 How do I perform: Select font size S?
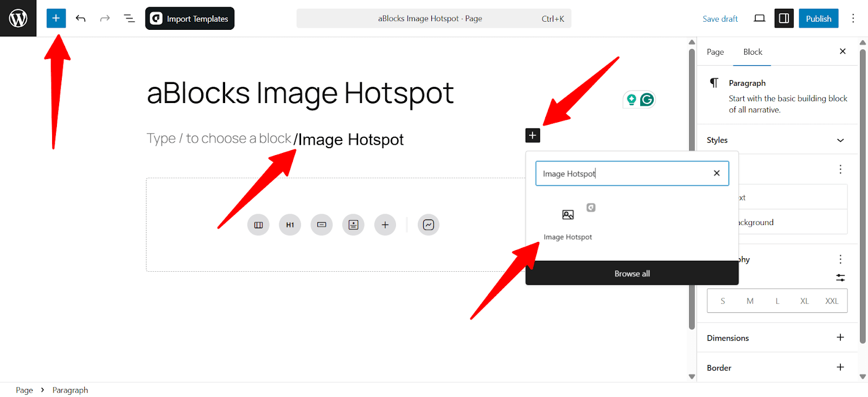click(723, 301)
